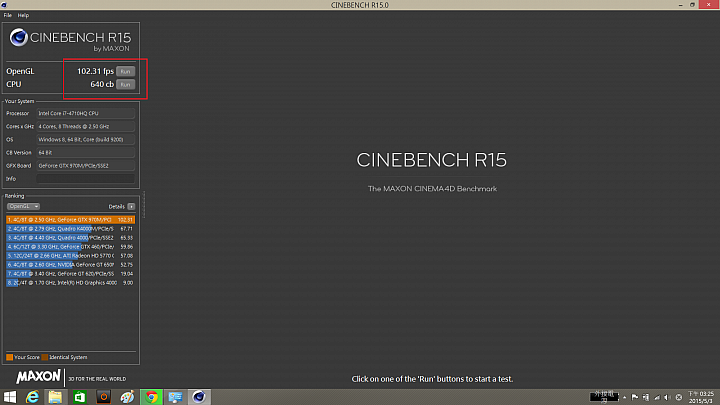Select ranking row 4 GeForce GTX 460
720x405 pixels.
pyautogui.click(x=70, y=247)
